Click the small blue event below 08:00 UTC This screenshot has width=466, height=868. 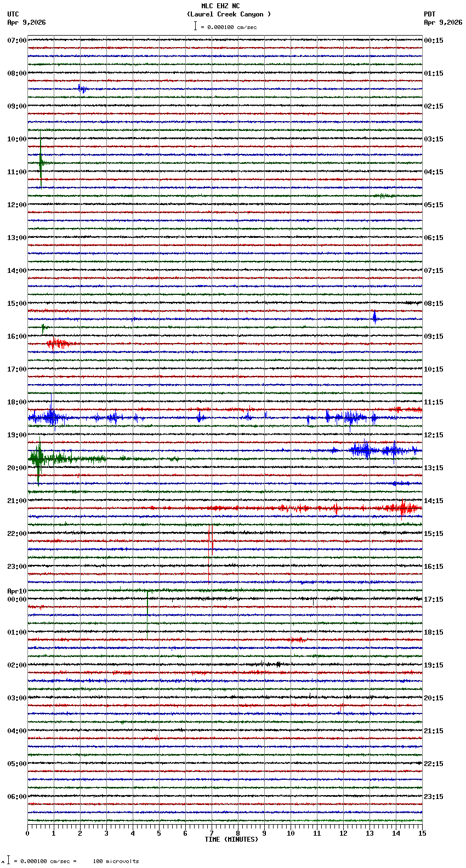[x=82, y=89]
